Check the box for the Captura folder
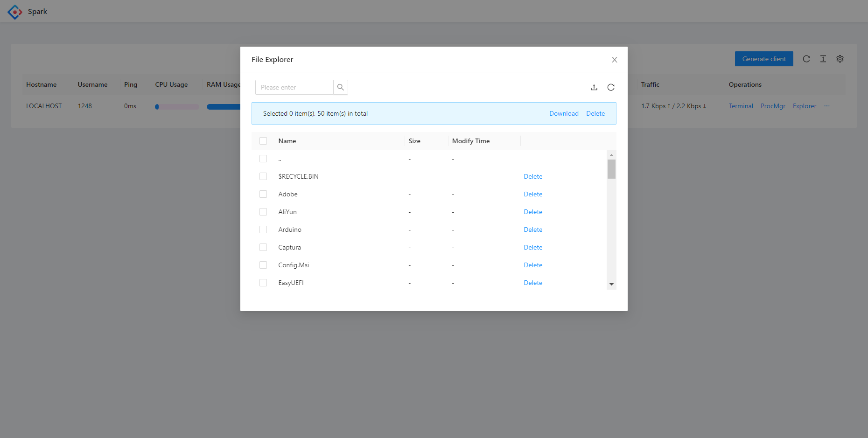 [x=263, y=247]
